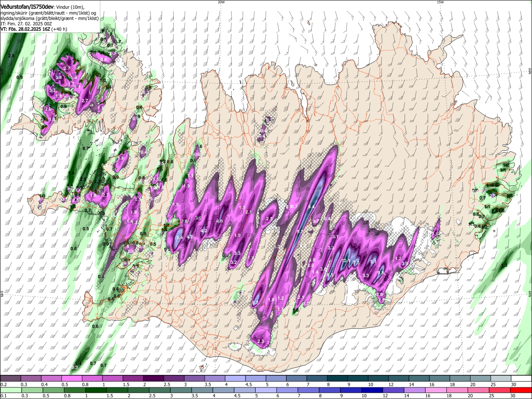The image size is (532, 399).
Task: Click the '8.4' precipitation value on the map
Action: point(311,207)
